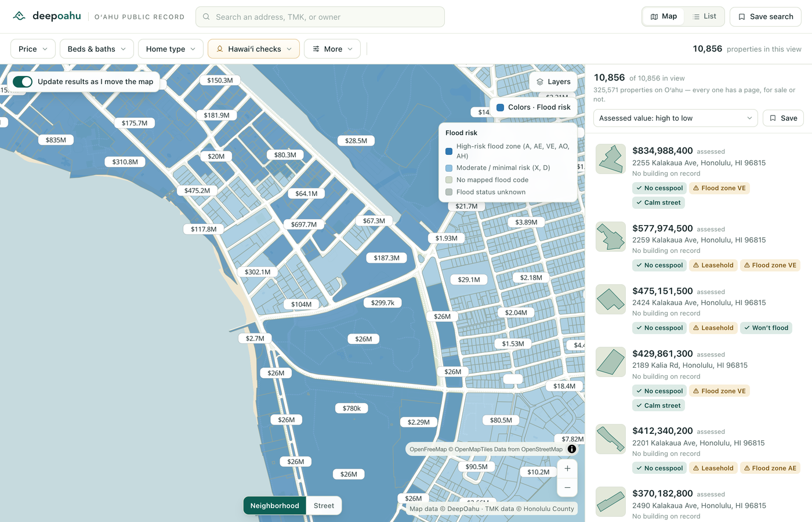Expand the More filters dropdown
Image resolution: width=812 pixels, height=522 pixels.
(332, 49)
